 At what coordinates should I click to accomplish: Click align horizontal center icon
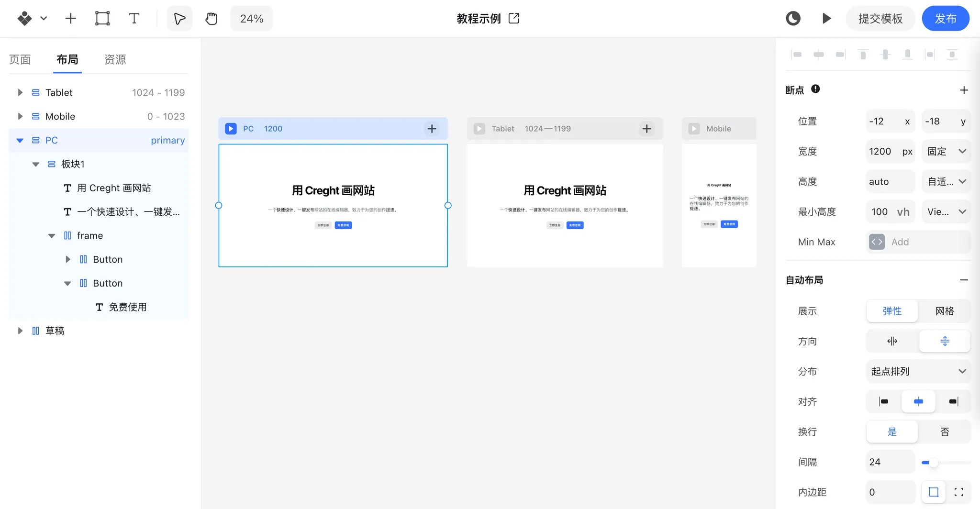819,55
